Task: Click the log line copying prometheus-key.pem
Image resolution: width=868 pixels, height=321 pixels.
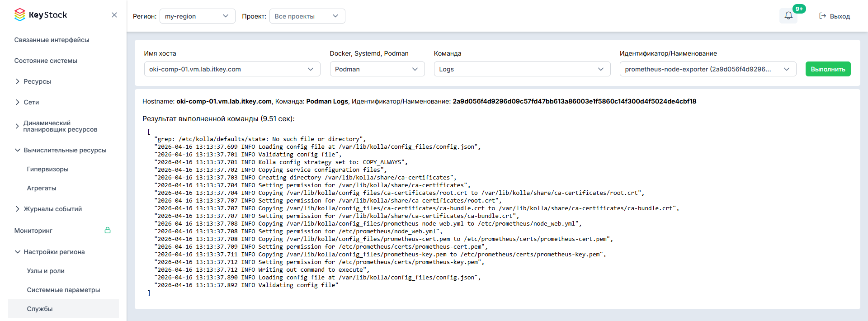Action: point(380,254)
